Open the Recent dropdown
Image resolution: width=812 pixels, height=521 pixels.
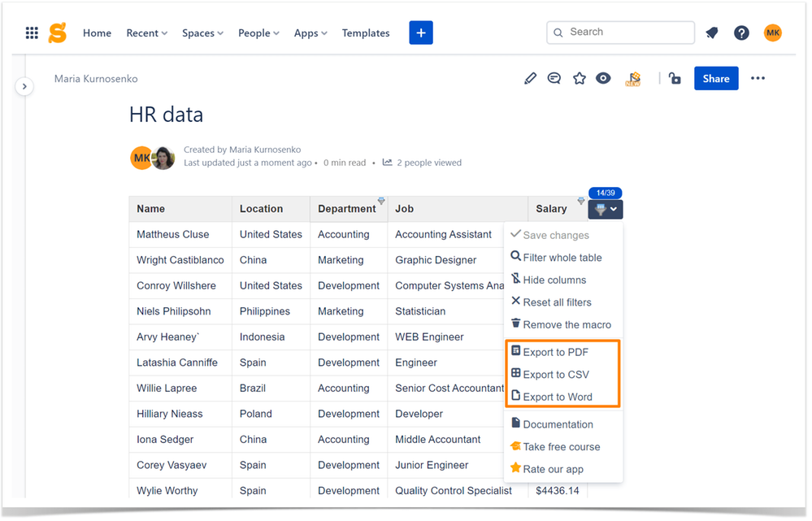point(146,33)
